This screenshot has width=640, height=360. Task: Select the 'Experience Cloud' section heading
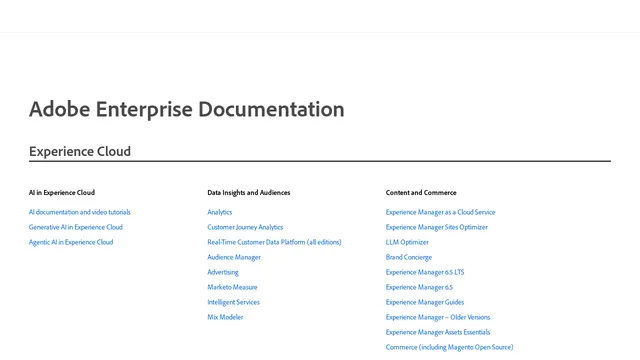pos(80,151)
